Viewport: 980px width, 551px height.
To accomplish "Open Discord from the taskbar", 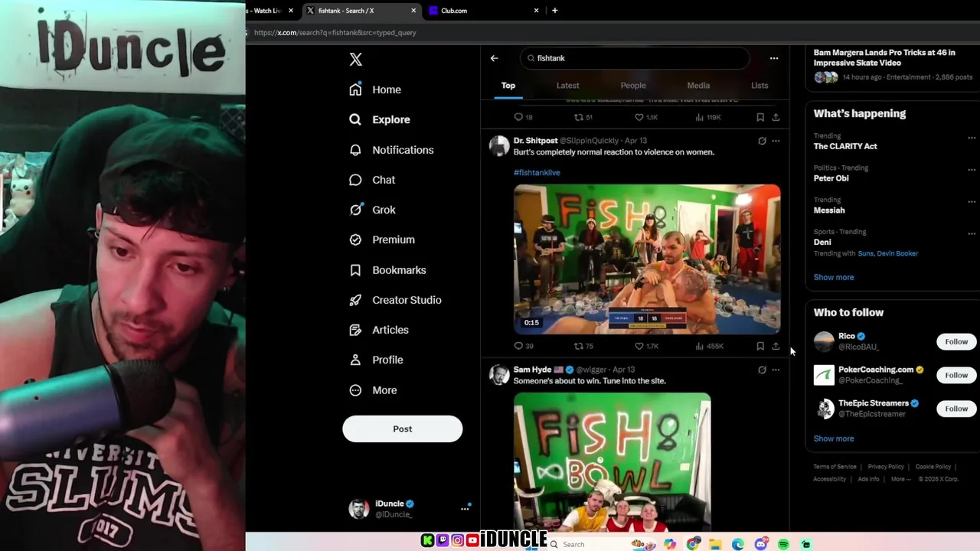I will (x=761, y=544).
